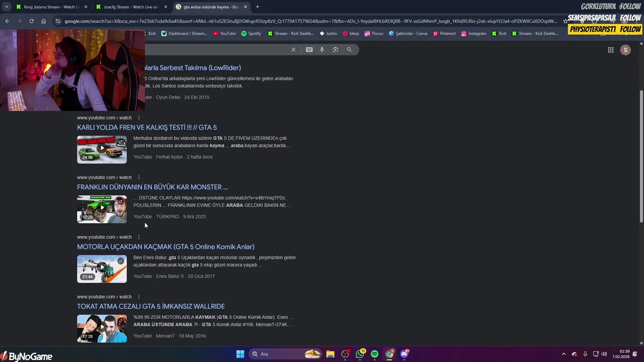The image size is (644, 362).
Task: Click the magnifier search submit icon
Action: [x=349, y=49]
